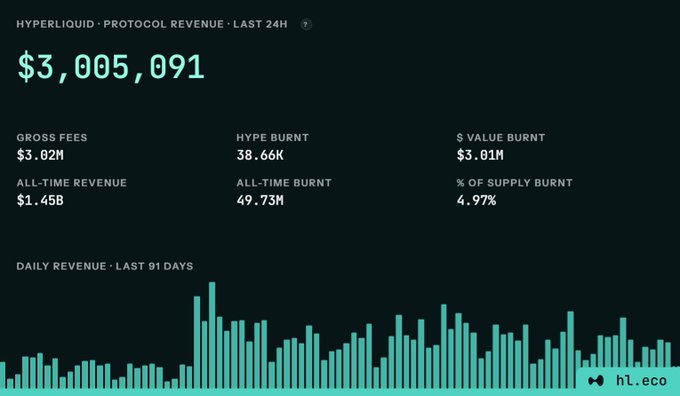The width and height of the screenshot is (680, 396).
Task: Click the $ VALUE BURNT label
Action: pyautogui.click(x=500, y=137)
